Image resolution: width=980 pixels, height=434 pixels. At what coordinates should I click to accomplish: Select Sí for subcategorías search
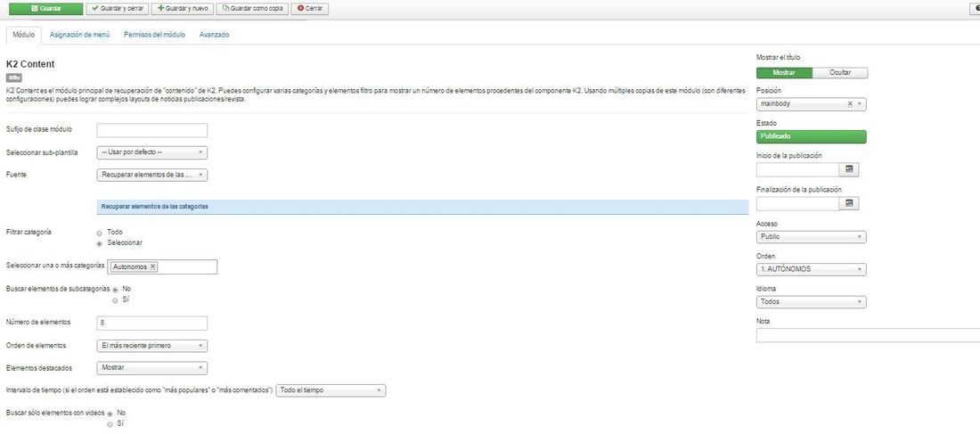pos(115,300)
